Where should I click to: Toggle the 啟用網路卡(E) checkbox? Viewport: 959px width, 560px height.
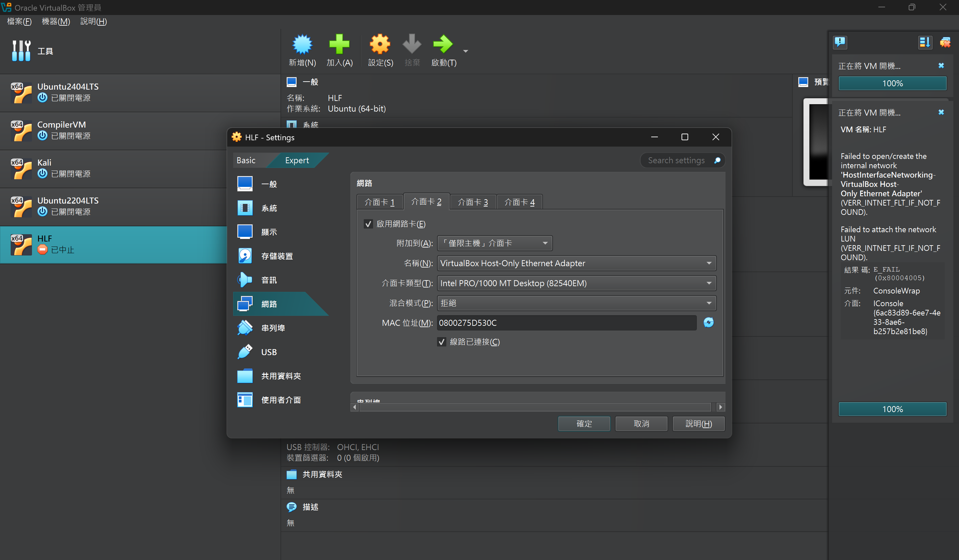[x=368, y=224]
